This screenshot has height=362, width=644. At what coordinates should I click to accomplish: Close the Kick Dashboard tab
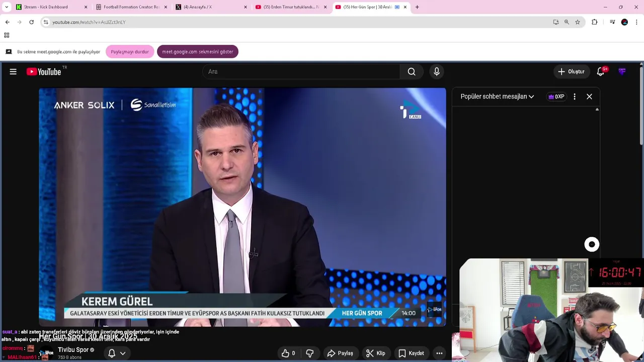click(86, 7)
